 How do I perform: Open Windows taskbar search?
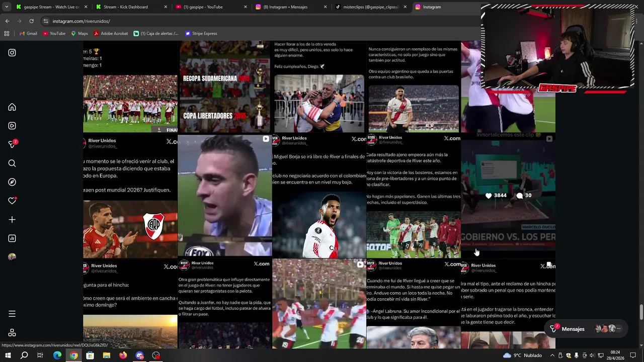[24, 355]
